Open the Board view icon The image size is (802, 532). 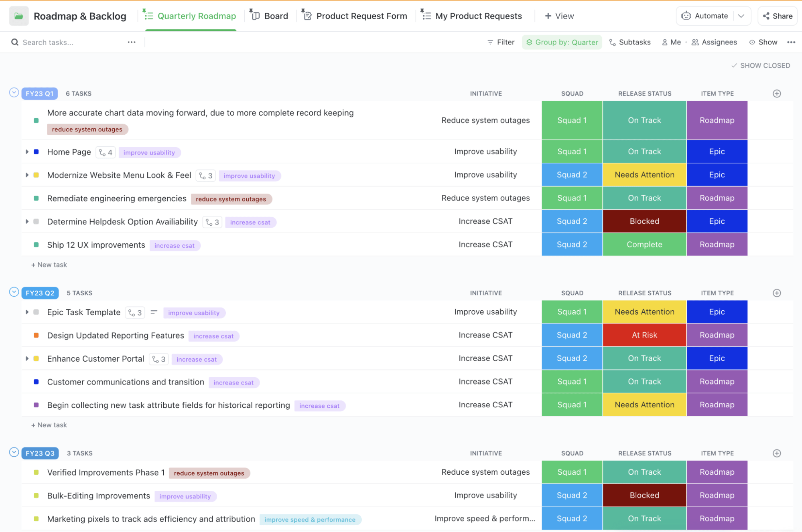(256, 16)
